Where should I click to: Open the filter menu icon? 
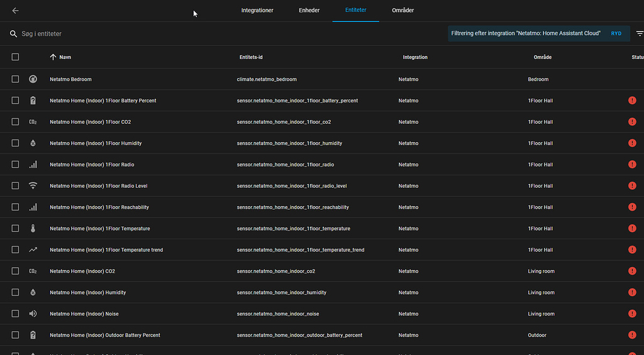[639, 34]
